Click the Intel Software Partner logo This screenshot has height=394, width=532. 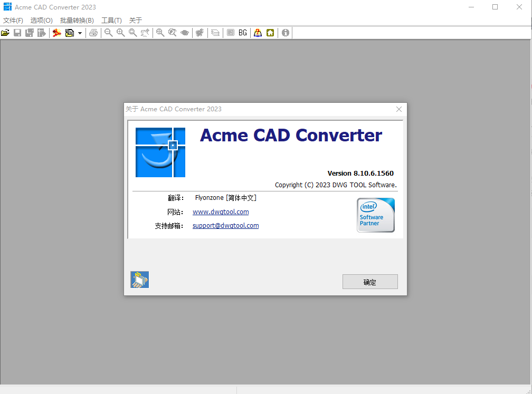pos(375,215)
